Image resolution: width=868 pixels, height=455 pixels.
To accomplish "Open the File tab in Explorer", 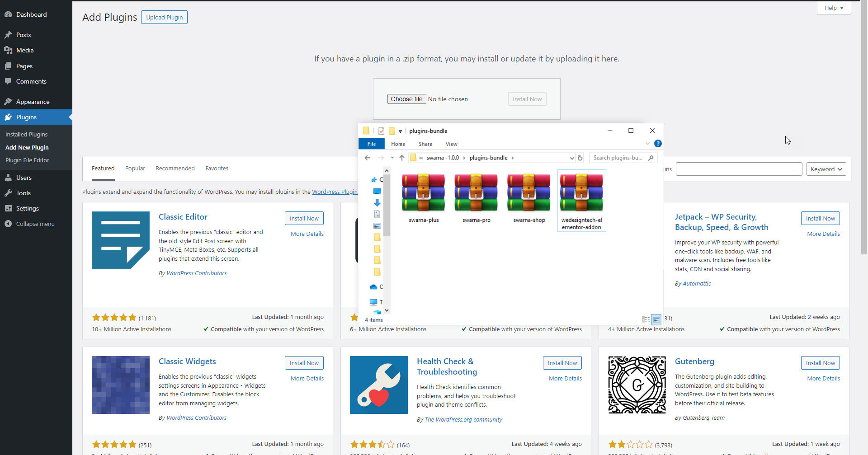I will (x=372, y=144).
